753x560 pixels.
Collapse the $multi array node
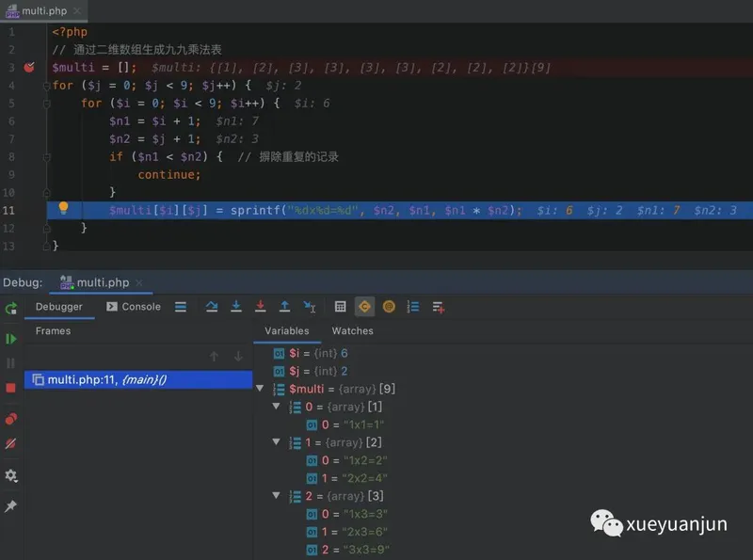coord(261,388)
